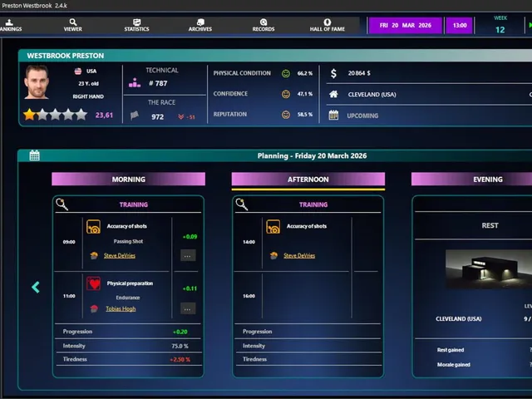Click the race rank 972
532x399 pixels.
point(157,117)
